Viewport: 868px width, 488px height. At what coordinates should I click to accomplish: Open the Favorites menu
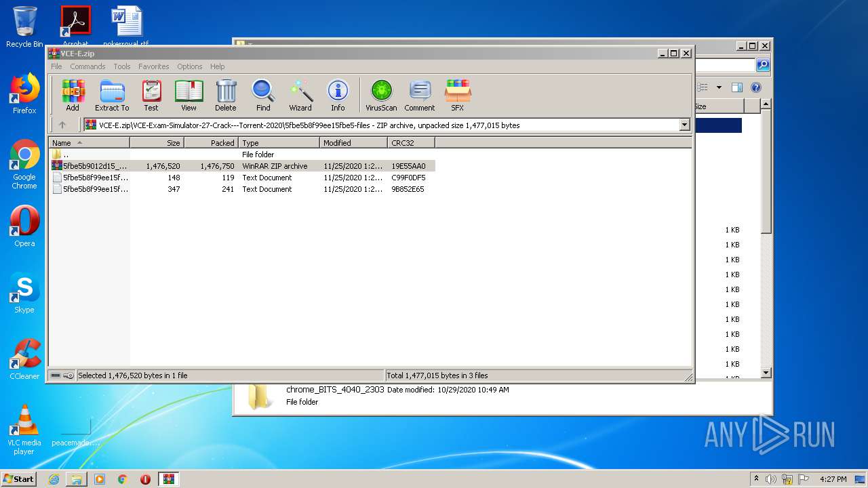154,66
